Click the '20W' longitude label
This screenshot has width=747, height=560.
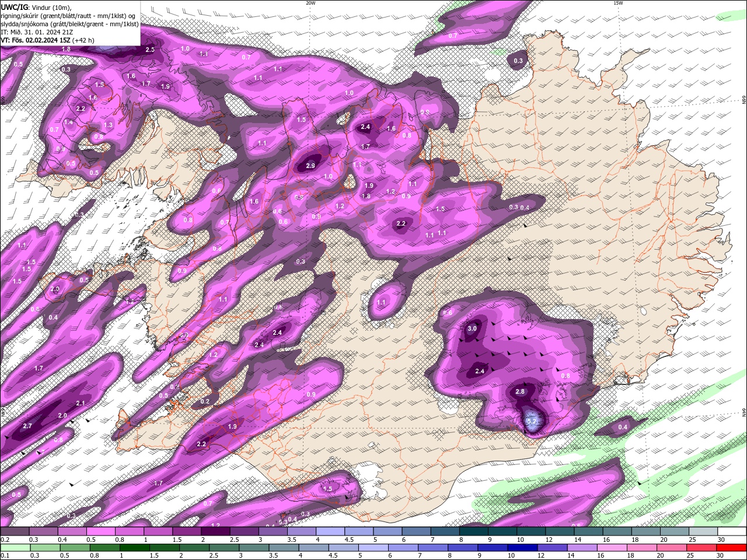tap(310, 3)
